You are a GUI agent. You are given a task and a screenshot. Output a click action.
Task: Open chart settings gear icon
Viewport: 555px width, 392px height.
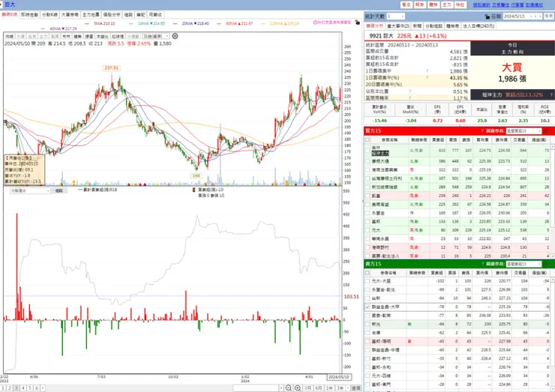[175, 36]
